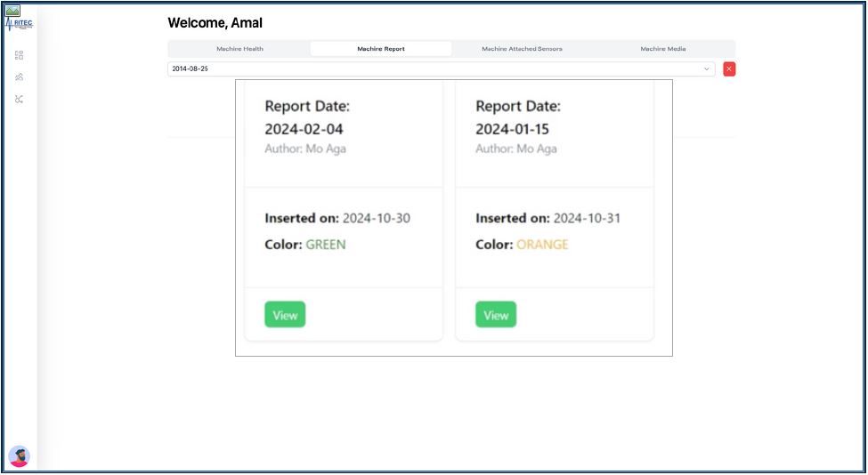
Task: Open the analytics chart icon in the sidebar
Action: pos(20,77)
